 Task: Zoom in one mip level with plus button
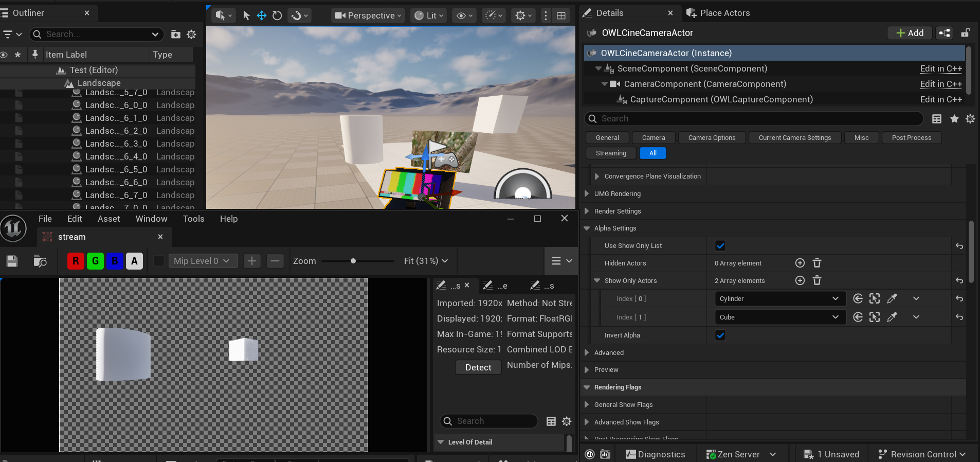(x=252, y=261)
